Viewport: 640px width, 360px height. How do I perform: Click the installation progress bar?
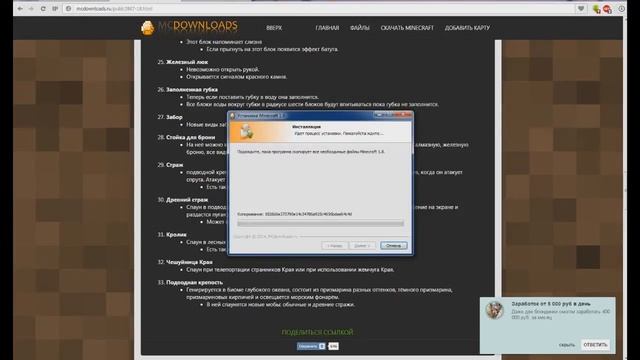click(320, 223)
